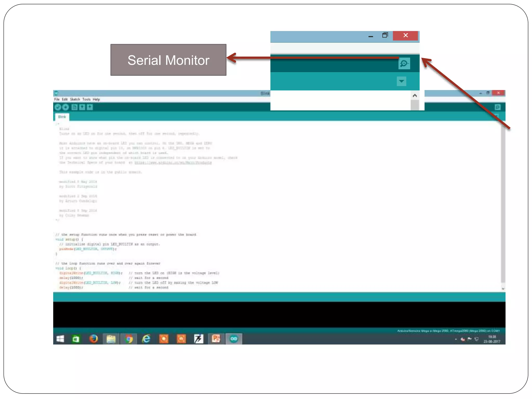Click scroll-up arrow in the inset window
This screenshot has width=532, height=399.
point(415,96)
